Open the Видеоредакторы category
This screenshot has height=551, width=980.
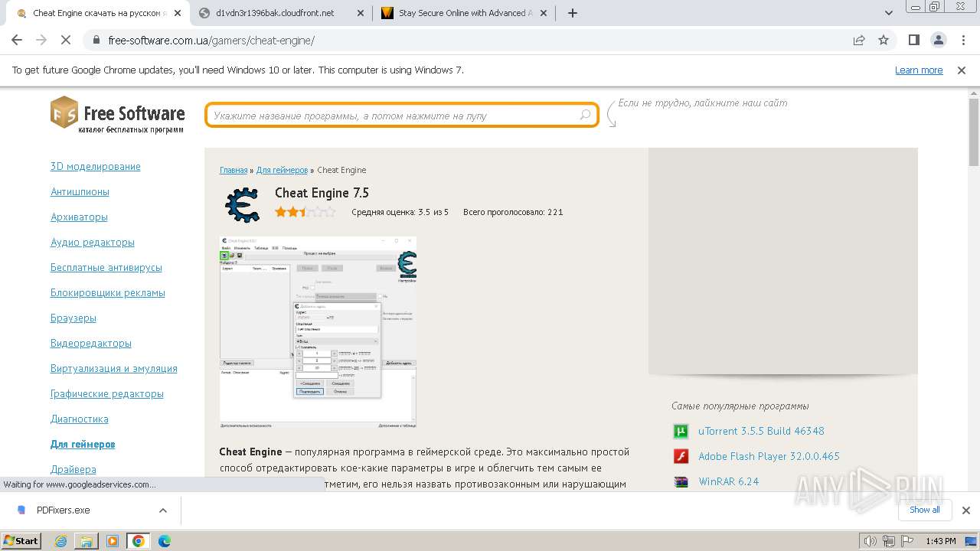click(x=91, y=343)
